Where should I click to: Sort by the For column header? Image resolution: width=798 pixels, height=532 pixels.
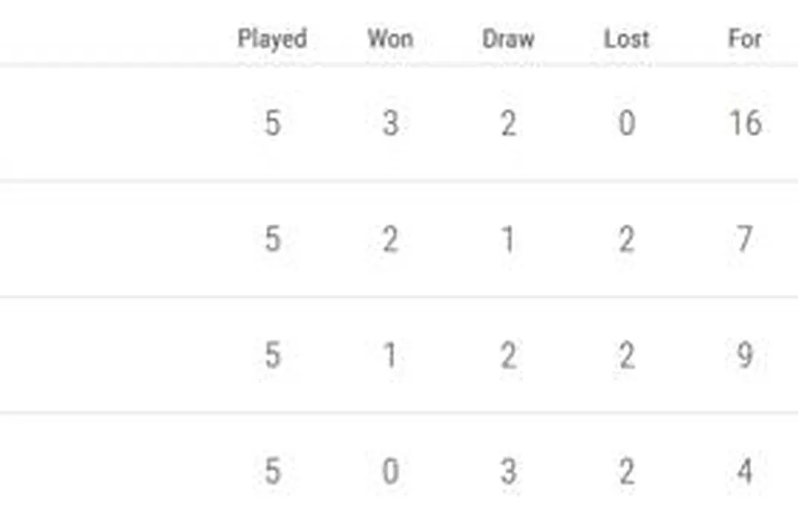tap(744, 39)
